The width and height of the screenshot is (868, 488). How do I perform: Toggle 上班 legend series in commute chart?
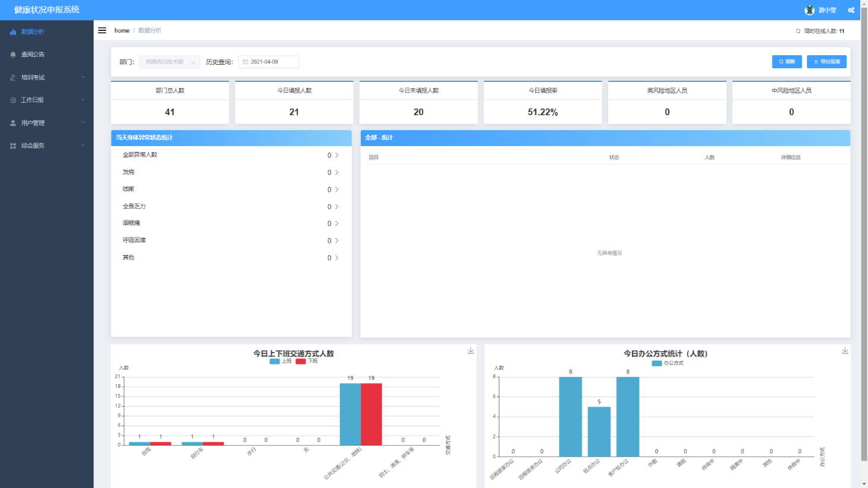coord(281,361)
